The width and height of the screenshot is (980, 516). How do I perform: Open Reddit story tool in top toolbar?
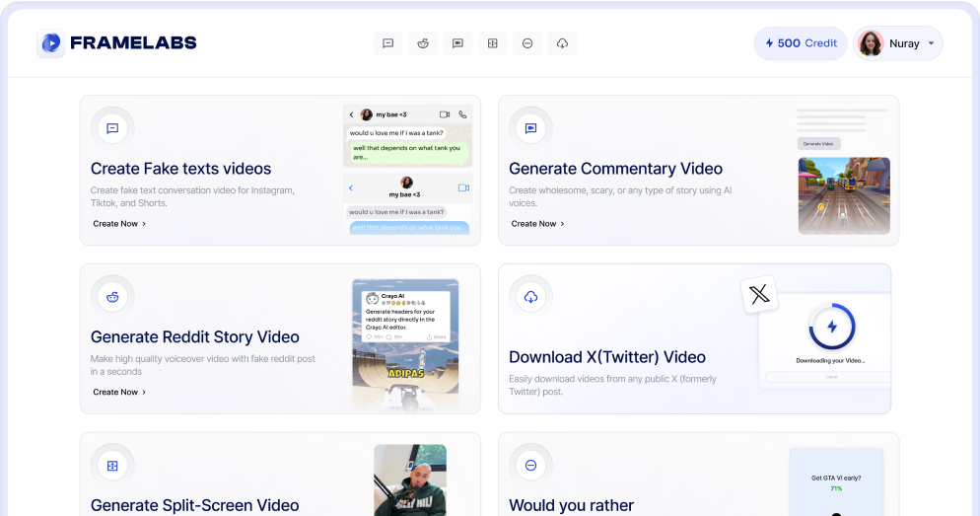tap(423, 43)
